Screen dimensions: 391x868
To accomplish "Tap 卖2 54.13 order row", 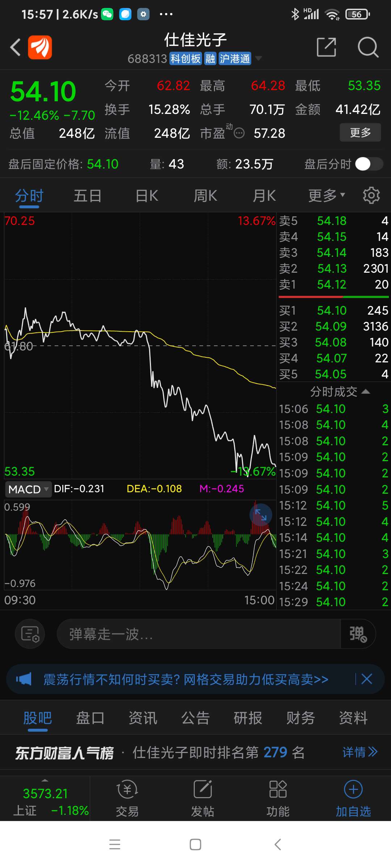I will [333, 268].
